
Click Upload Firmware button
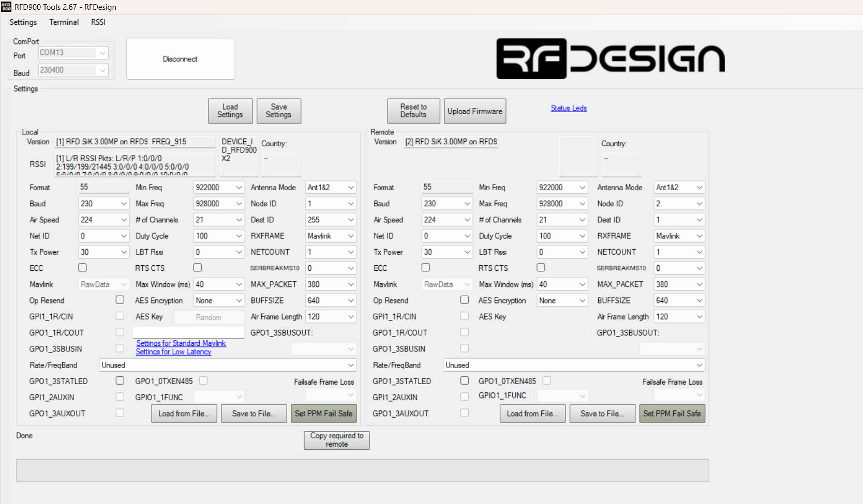[x=475, y=111]
